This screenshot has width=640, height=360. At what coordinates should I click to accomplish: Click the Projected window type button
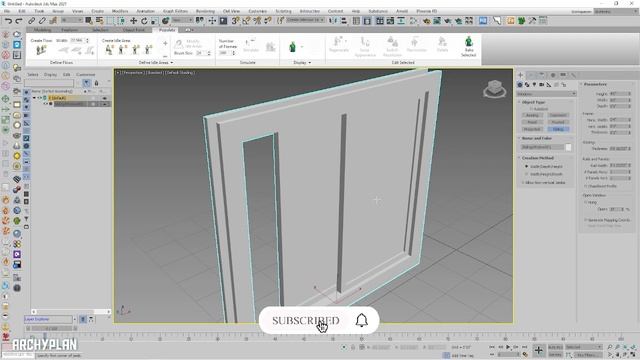click(x=532, y=129)
